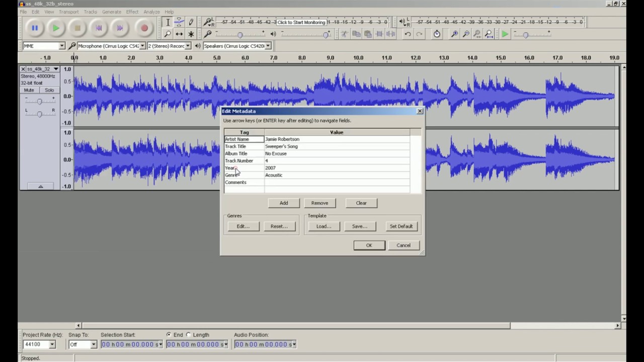The width and height of the screenshot is (644, 362).
Task: Click the Zoom In magnifier icon
Action: click(454, 34)
